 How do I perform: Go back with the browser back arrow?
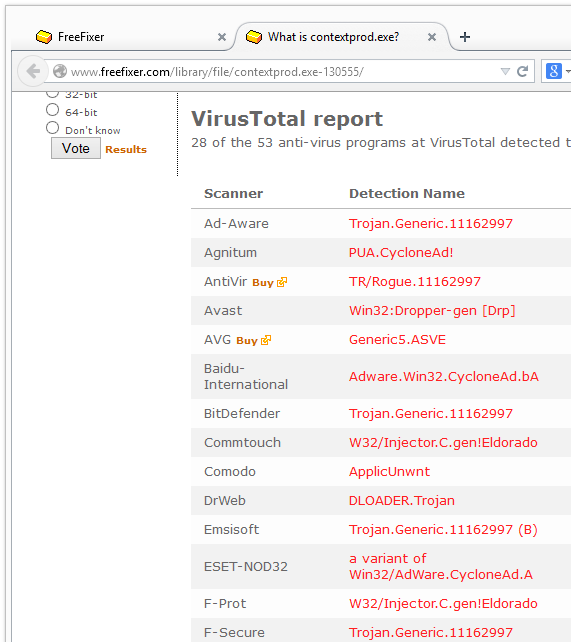click(33, 71)
